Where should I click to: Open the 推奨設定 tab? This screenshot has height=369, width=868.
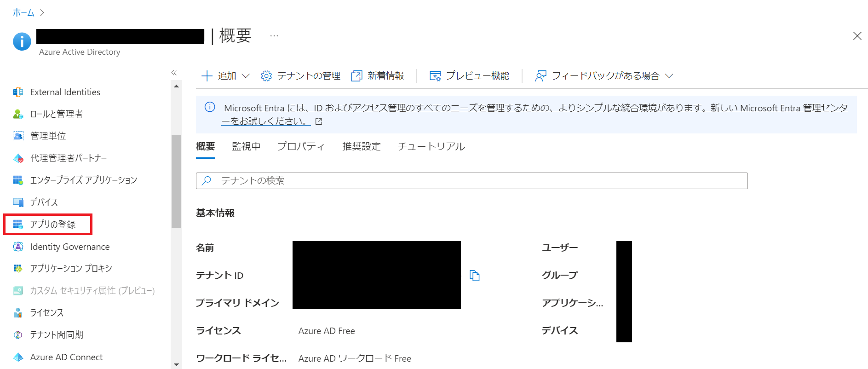(x=362, y=146)
